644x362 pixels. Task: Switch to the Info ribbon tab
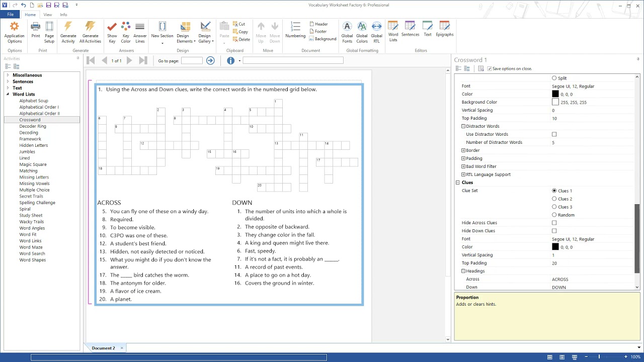(63, 15)
